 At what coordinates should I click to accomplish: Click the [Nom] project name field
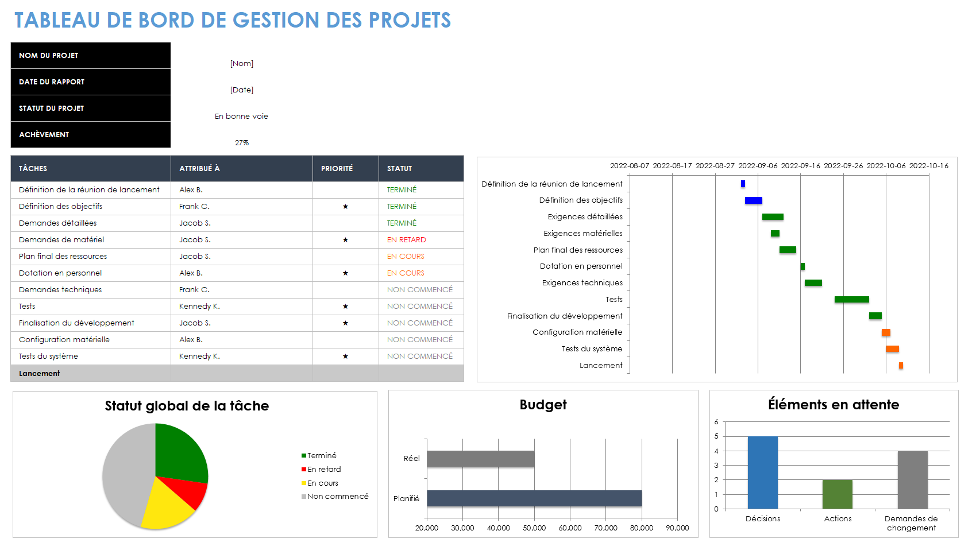click(242, 63)
